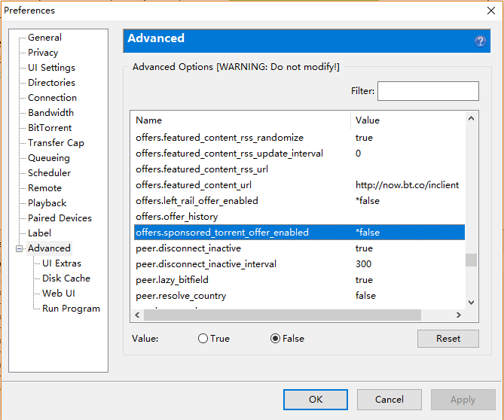The height and width of the screenshot is (420, 504).
Task: Select the False radio button
Action: 275,339
